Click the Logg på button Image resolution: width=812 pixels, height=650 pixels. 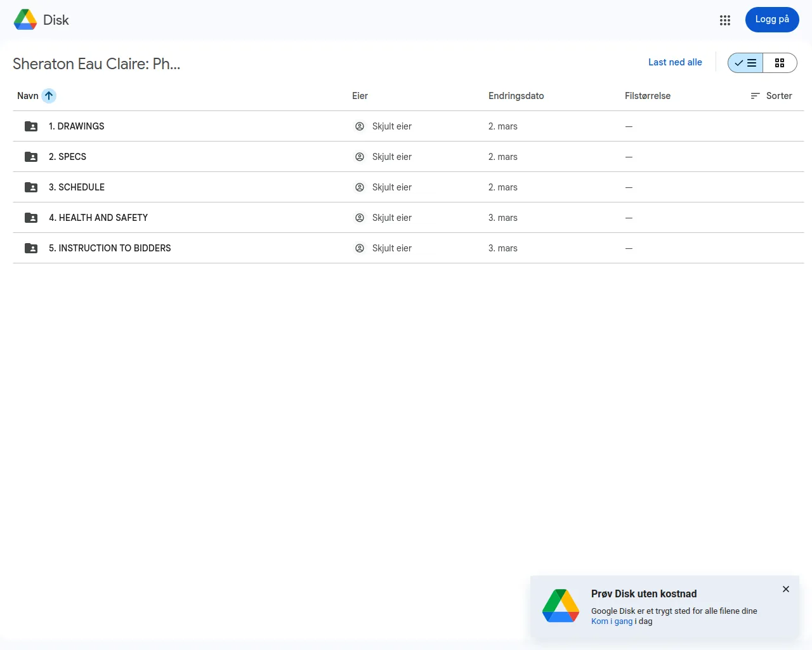tap(772, 20)
